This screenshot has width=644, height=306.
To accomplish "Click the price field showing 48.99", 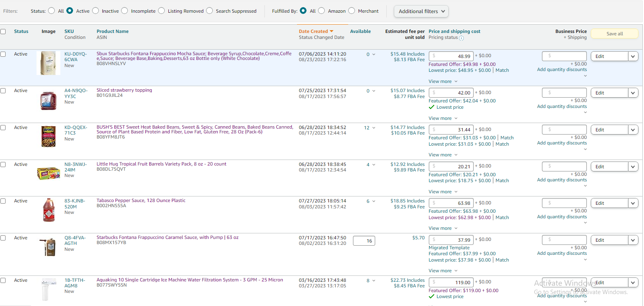I will click(451, 56).
